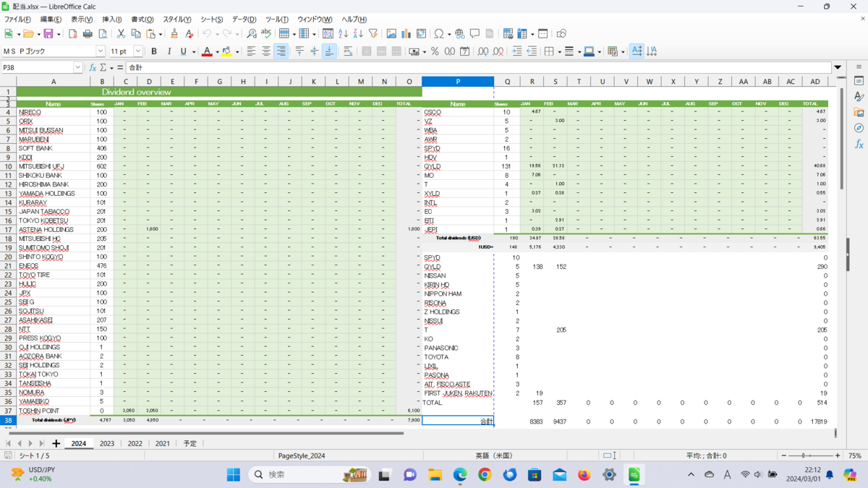868x488 pixels.
Task: Open Paste options dropdown arrow
Action: (159, 33)
